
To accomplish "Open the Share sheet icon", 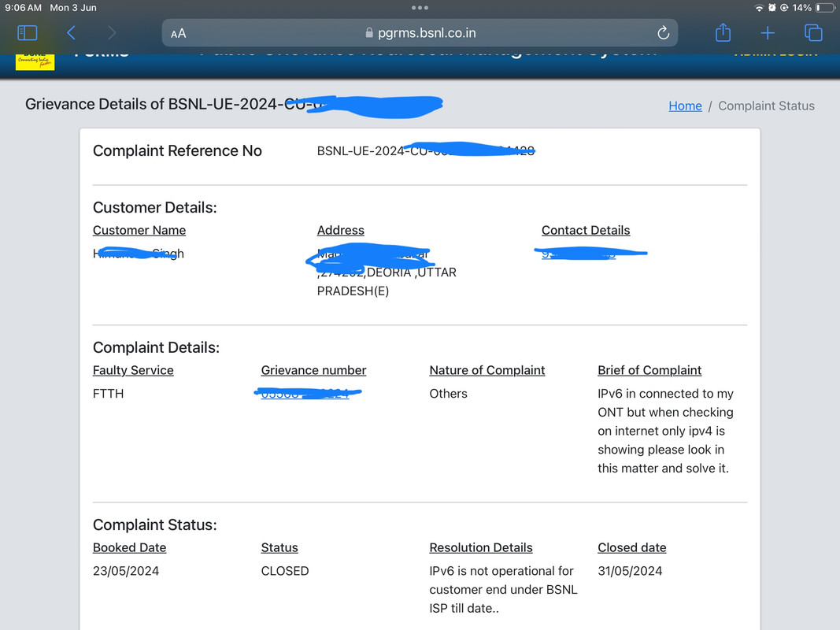I will pyautogui.click(x=723, y=33).
